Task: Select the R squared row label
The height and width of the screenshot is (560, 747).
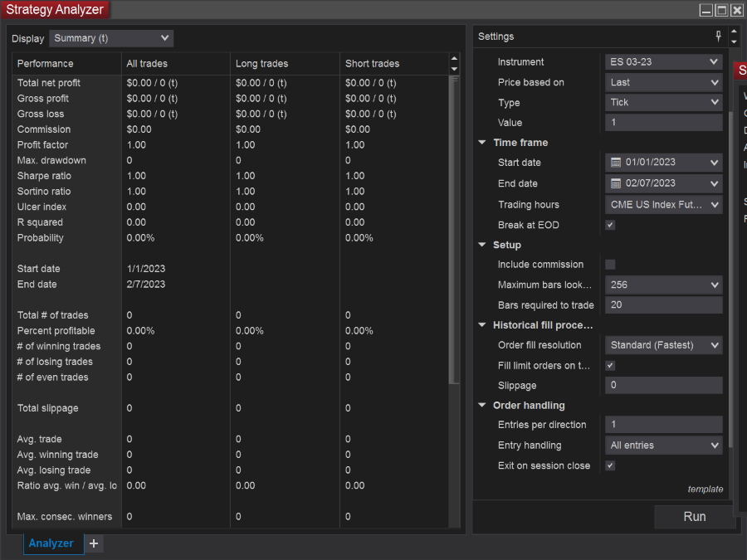Action: point(40,222)
